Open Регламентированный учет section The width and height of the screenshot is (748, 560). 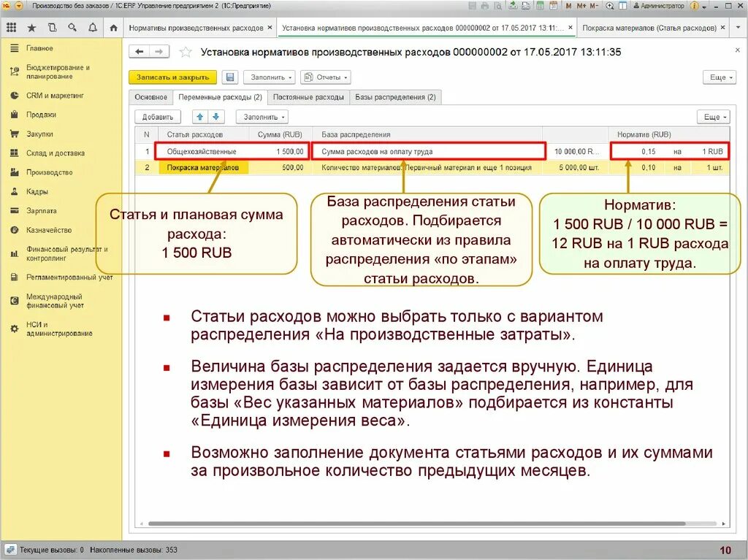[69, 277]
